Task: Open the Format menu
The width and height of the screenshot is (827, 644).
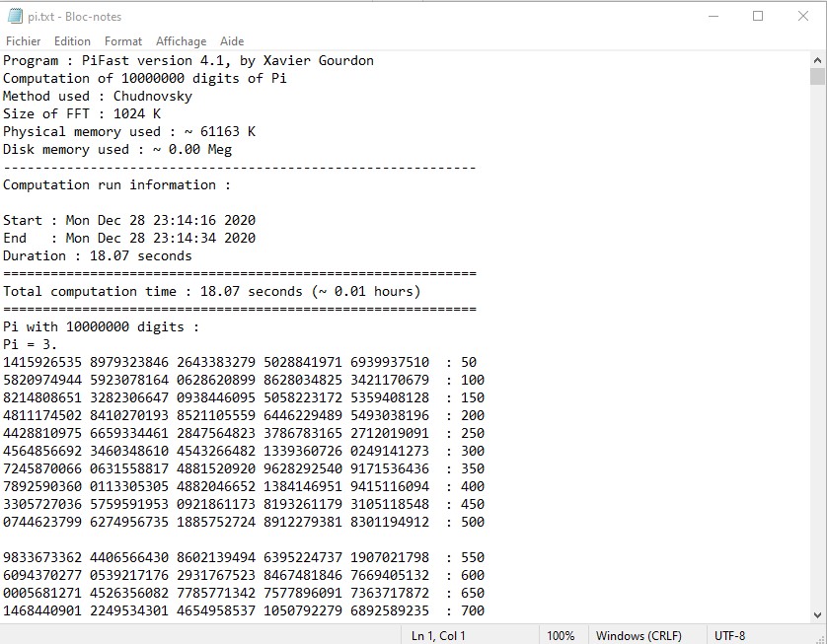Action: (x=123, y=41)
